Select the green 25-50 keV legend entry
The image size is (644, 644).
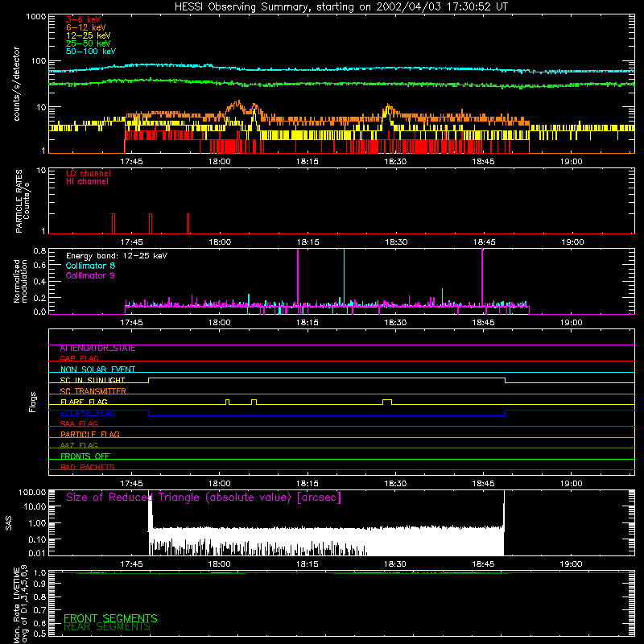[x=89, y=43]
